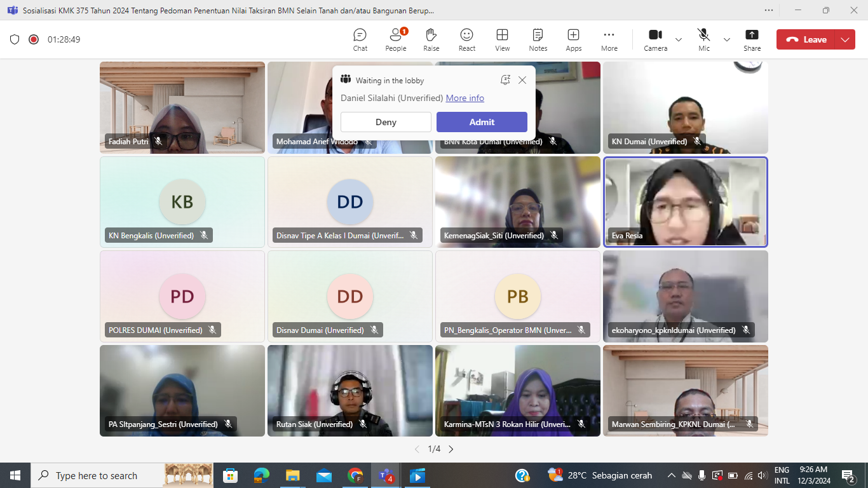Open the Chat panel
868x488 pixels.
coord(360,39)
